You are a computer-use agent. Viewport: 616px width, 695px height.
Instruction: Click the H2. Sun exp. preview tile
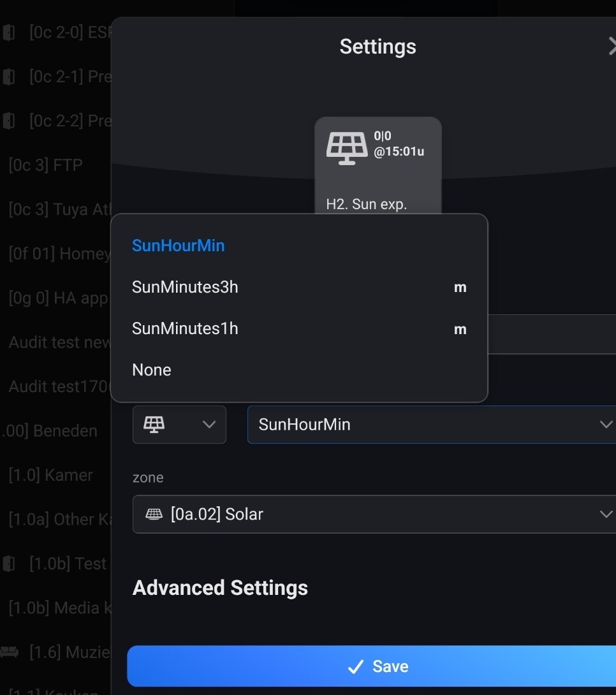[378, 166]
